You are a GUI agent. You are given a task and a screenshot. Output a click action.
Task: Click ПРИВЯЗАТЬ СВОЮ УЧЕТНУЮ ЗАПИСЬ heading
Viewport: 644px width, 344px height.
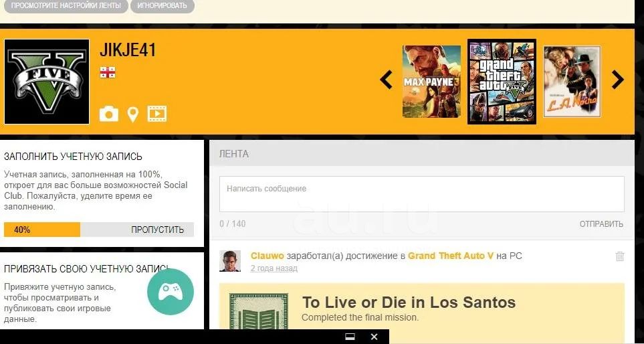[86, 269]
